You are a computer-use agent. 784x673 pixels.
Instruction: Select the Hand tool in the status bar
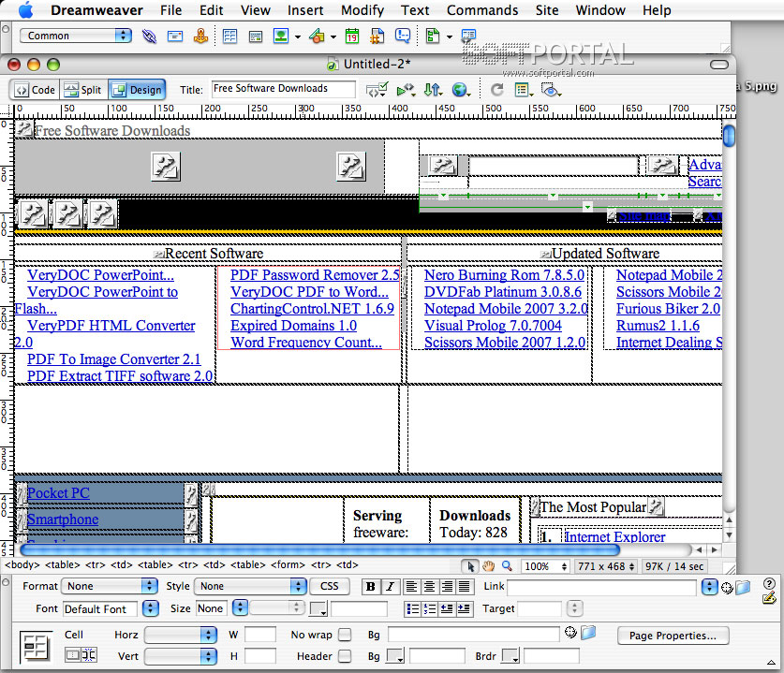point(489,565)
